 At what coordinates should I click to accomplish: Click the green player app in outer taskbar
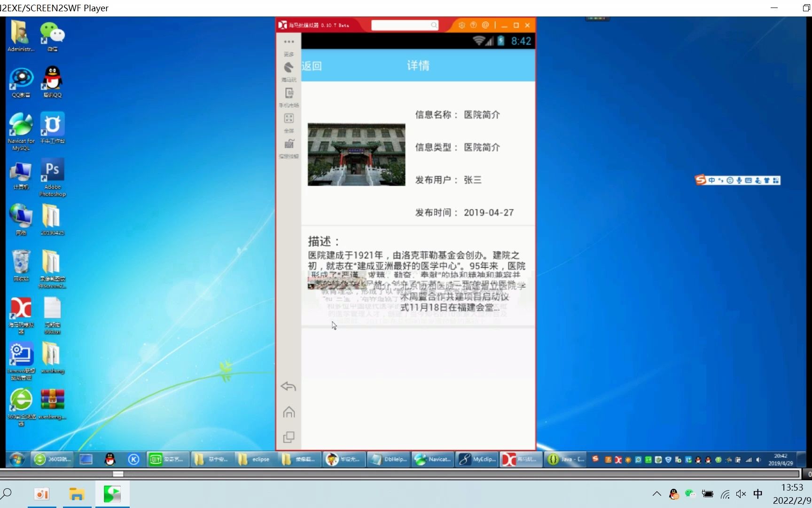point(112,494)
